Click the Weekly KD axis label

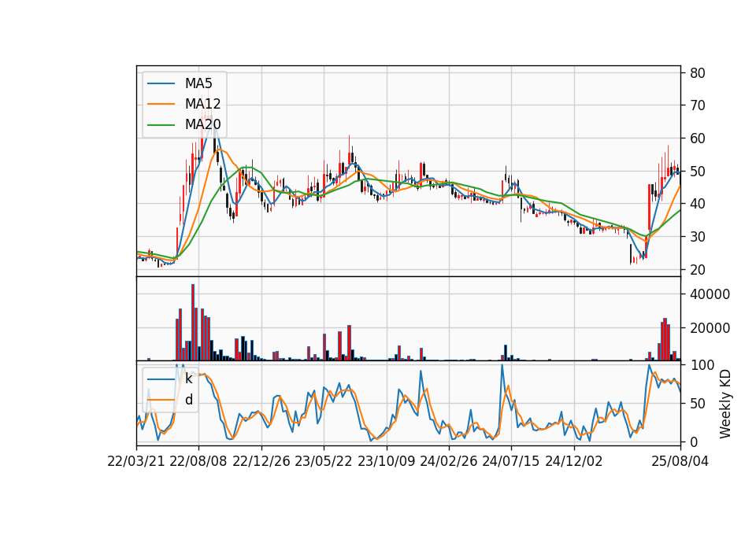(x=725, y=404)
